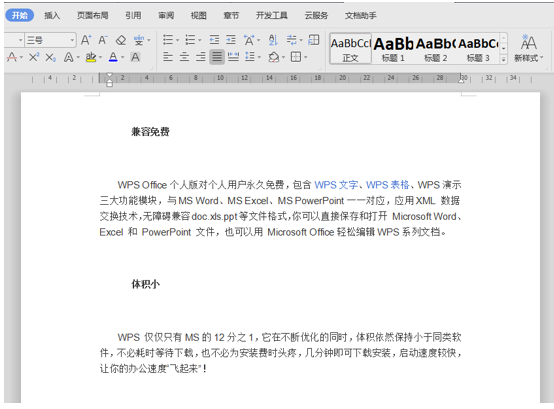Apply strikethrough font icon
This screenshot has height=409, width=554.
pyautogui.click(x=12, y=57)
